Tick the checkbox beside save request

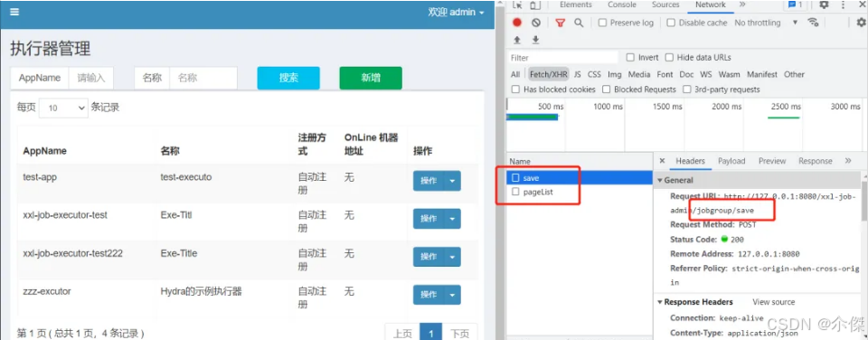[515, 178]
